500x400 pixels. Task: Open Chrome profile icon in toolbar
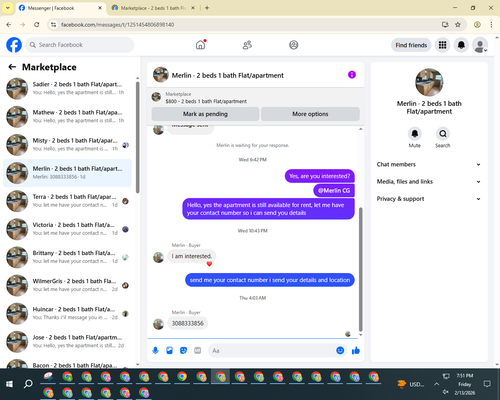[x=477, y=25]
